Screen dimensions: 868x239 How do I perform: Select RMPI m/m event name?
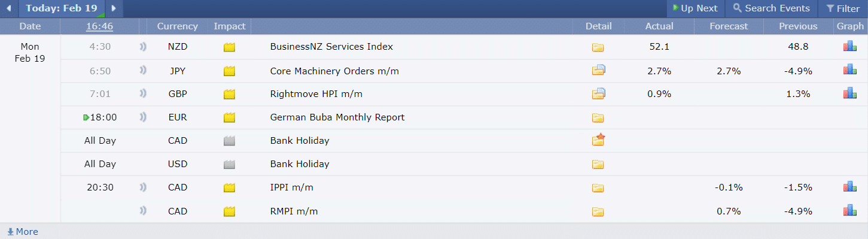point(294,211)
